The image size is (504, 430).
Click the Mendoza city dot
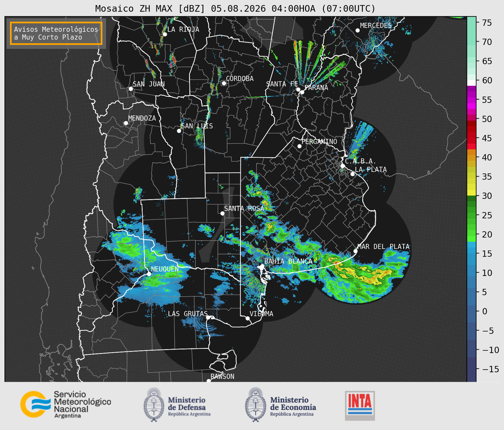pyautogui.click(x=126, y=123)
